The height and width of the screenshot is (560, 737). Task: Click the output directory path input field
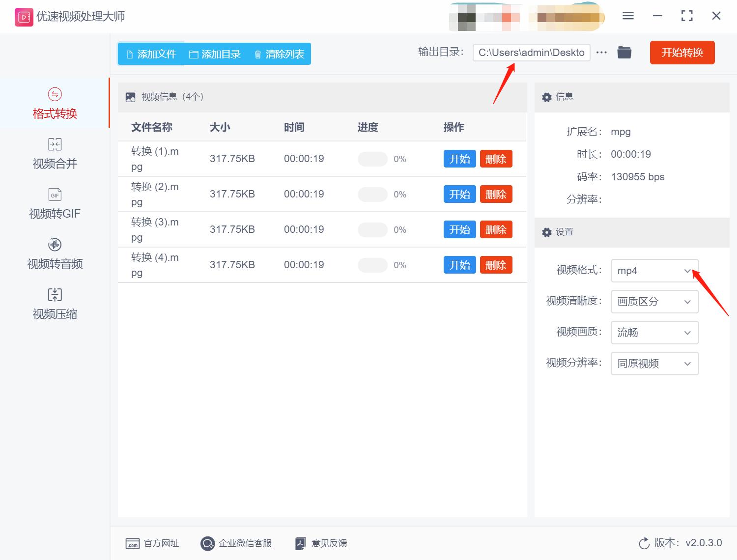(x=531, y=53)
